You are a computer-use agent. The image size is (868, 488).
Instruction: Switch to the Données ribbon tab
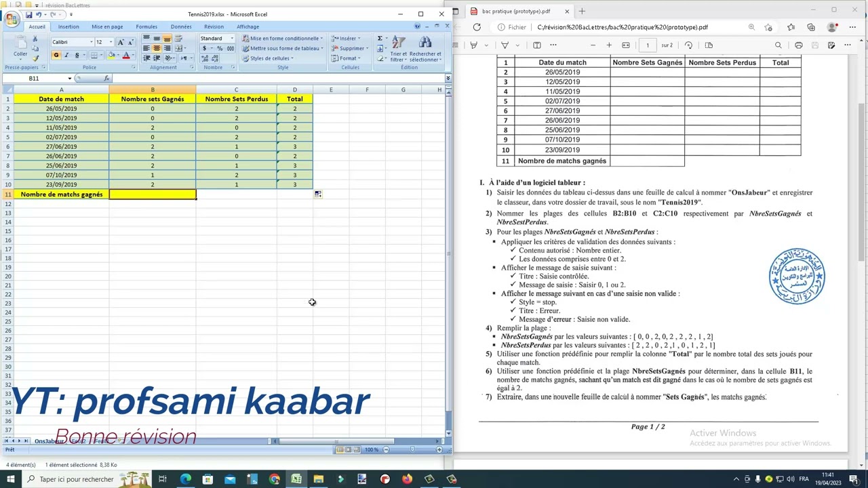(181, 27)
